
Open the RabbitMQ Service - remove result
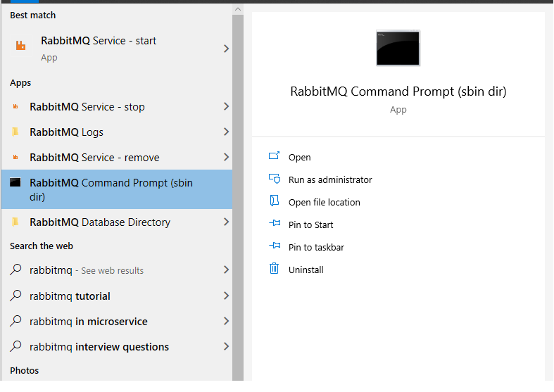tap(117, 157)
